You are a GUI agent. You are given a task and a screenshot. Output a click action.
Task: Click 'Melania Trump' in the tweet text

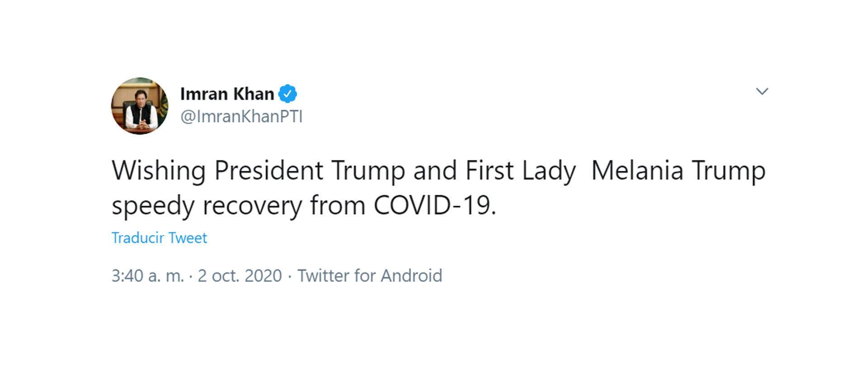point(678,171)
